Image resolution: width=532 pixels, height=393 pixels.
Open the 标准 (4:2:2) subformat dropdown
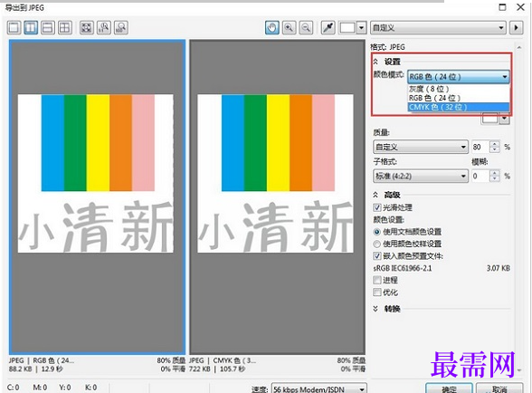coord(421,176)
